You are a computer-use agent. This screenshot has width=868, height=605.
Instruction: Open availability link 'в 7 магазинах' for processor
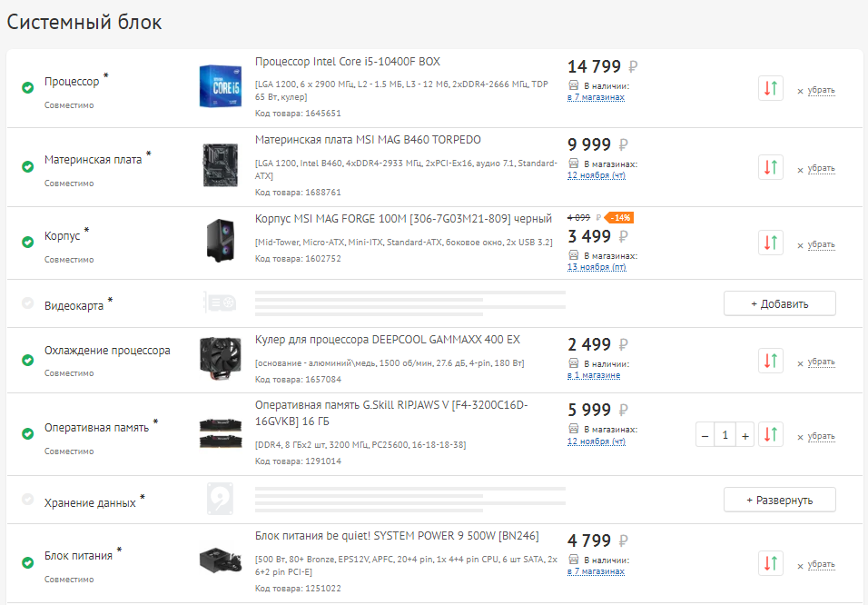point(596,97)
